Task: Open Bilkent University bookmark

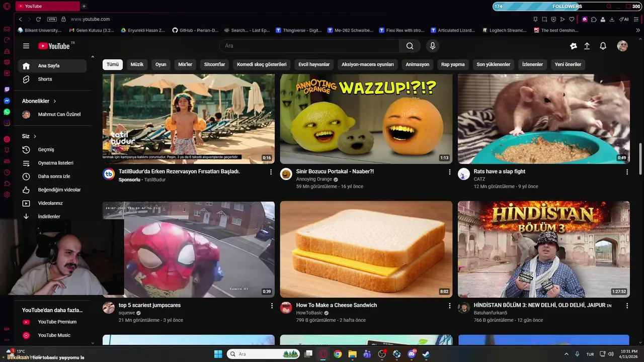Action: pyautogui.click(x=39, y=30)
